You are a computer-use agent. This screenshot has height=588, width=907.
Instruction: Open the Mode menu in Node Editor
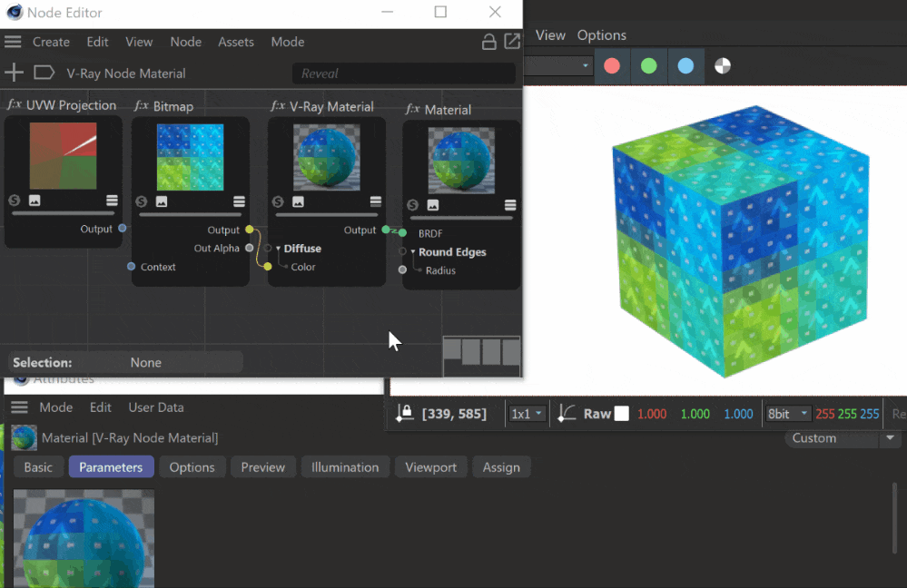tap(288, 42)
